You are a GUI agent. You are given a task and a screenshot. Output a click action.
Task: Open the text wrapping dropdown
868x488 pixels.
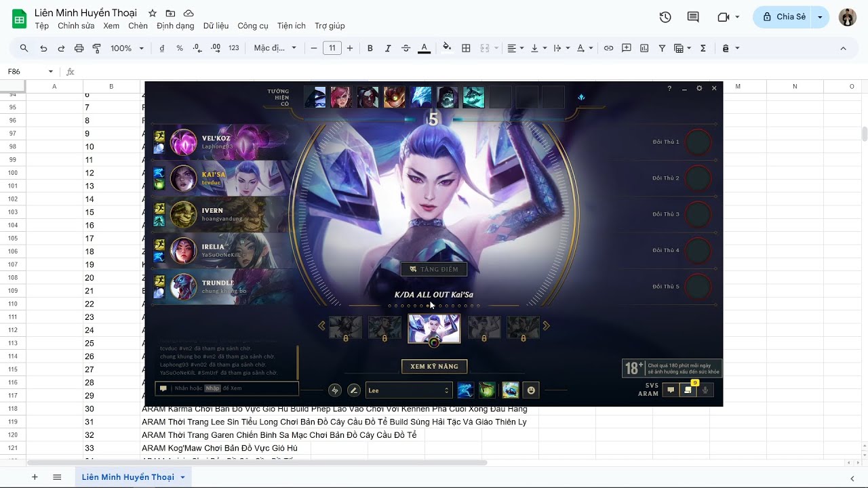tap(561, 48)
